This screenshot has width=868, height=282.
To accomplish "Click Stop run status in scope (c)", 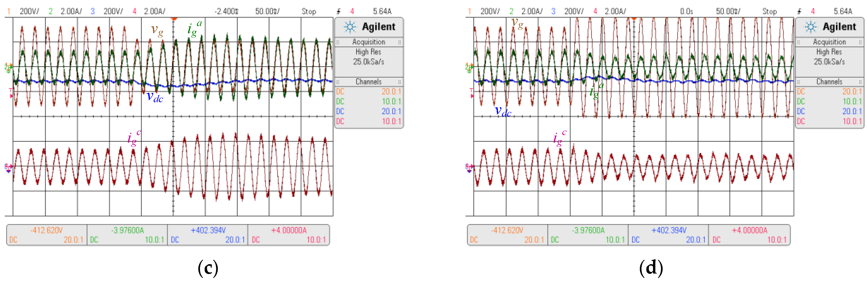I will pos(309,12).
